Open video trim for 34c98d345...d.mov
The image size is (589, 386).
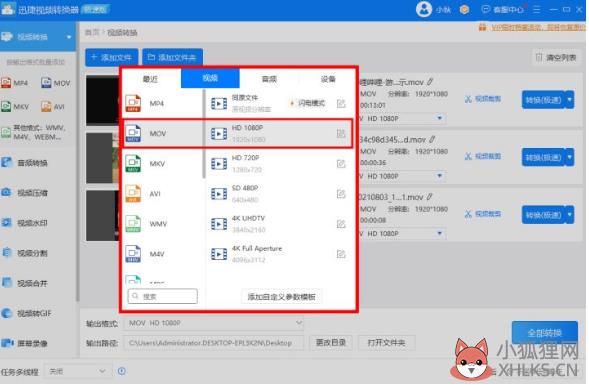click(483, 156)
